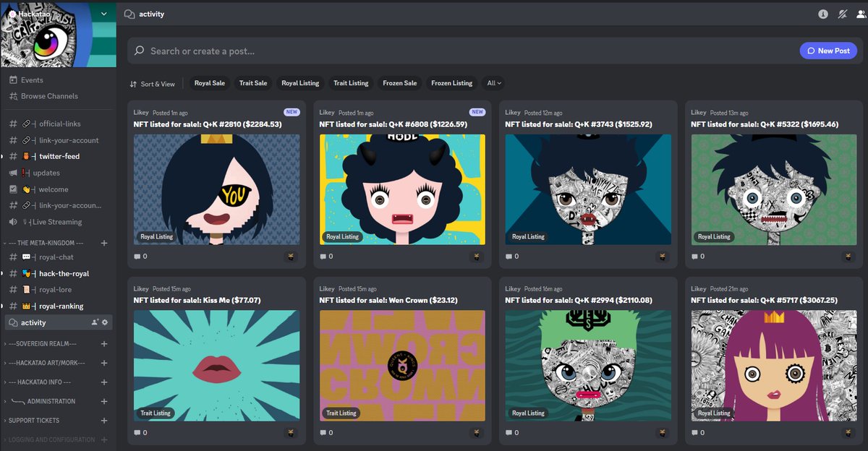Add a channel to ADMINISTRATION category
The height and width of the screenshot is (451, 868).
pyautogui.click(x=104, y=401)
